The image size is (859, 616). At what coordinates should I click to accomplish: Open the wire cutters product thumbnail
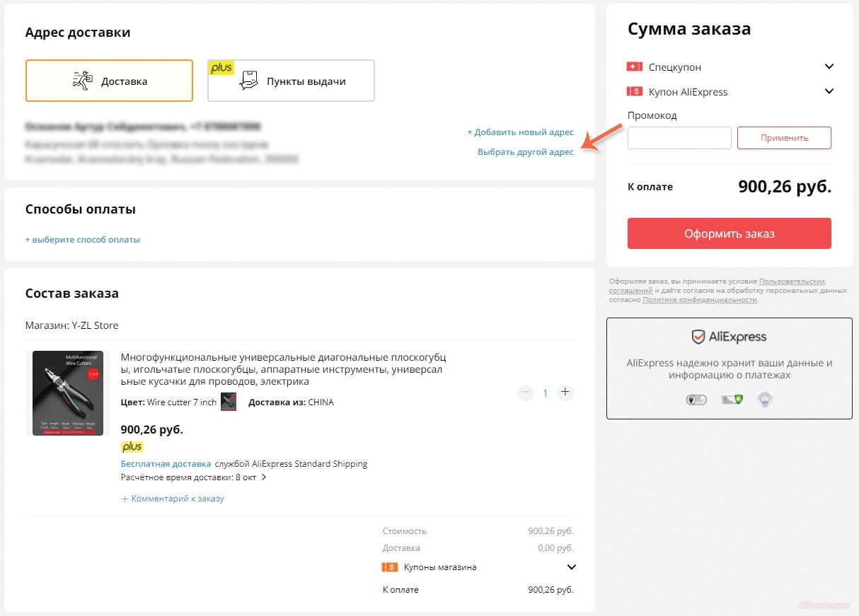(68, 393)
